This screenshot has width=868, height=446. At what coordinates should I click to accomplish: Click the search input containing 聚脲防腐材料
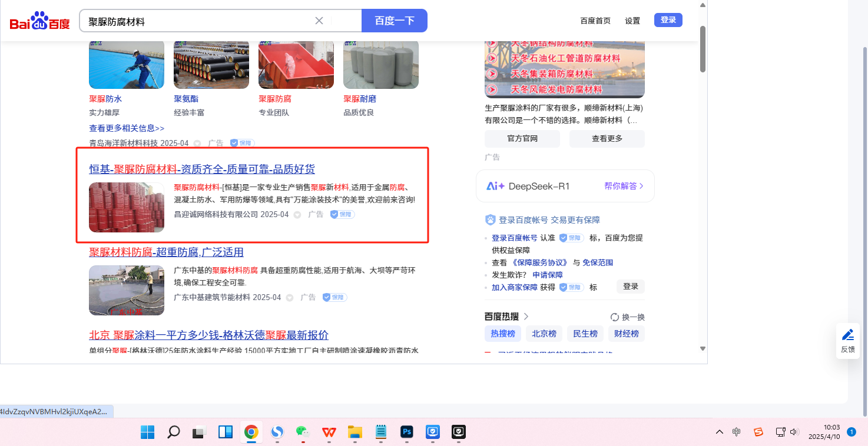[197, 21]
